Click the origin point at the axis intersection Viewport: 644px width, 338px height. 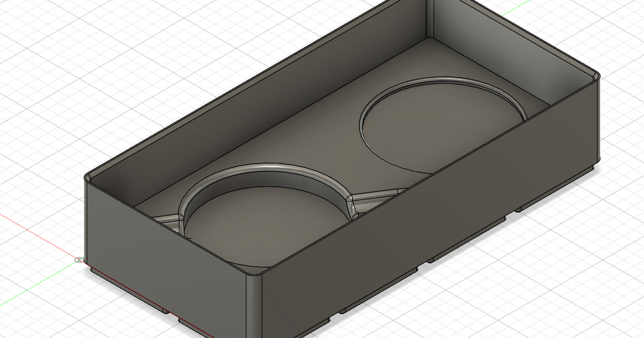tap(79, 260)
